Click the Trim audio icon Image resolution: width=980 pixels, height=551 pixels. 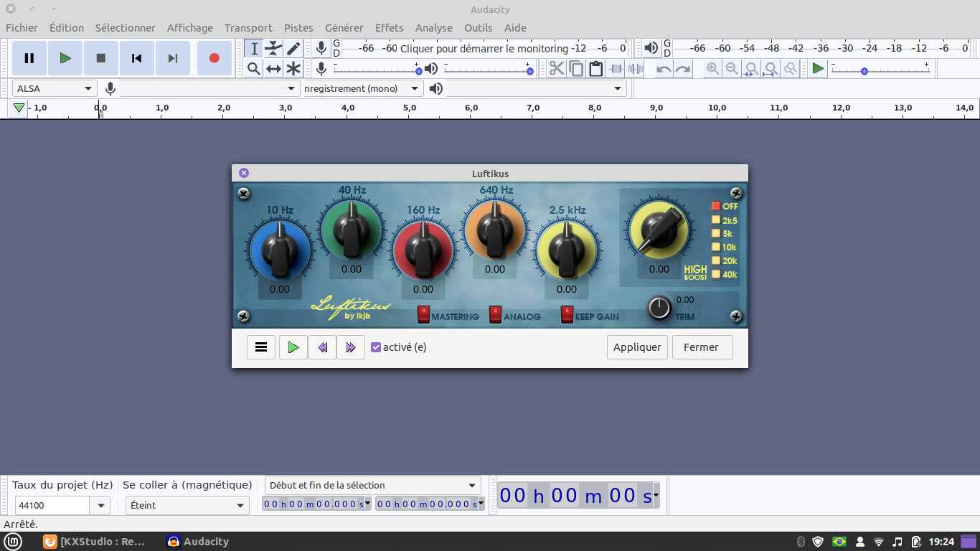616,68
